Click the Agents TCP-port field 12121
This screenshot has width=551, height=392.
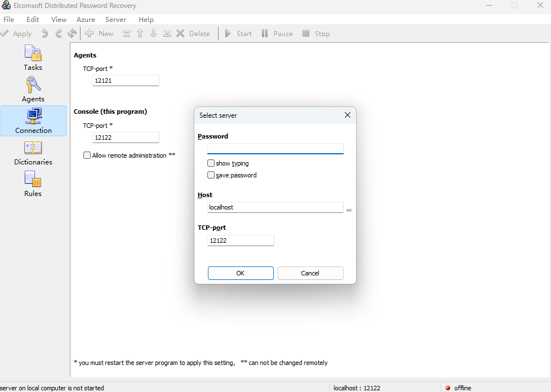(x=126, y=81)
